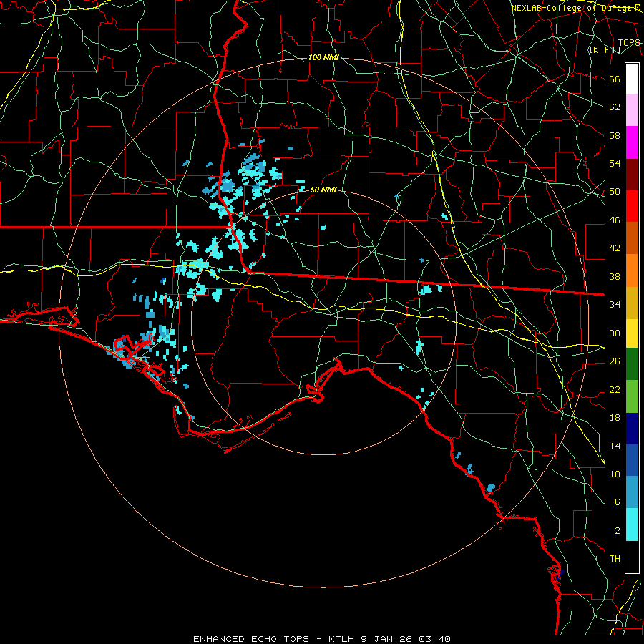The image size is (644, 644).
Task: Click the "TH" threshold label
Action: click(615, 559)
